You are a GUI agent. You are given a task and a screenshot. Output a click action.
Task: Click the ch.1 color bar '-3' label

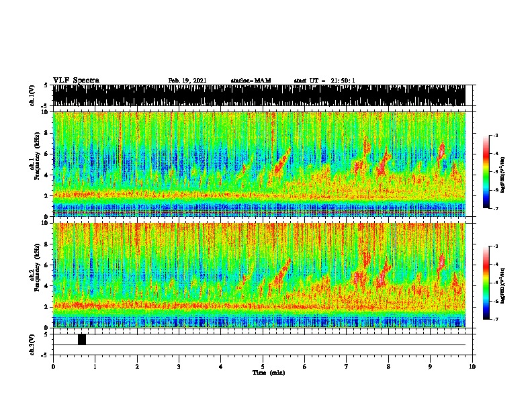coord(496,135)
